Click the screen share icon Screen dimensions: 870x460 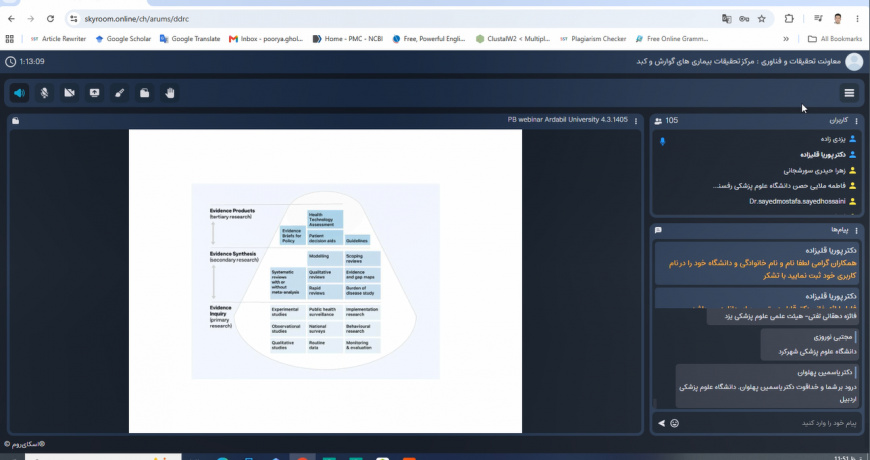click(94, 93)
